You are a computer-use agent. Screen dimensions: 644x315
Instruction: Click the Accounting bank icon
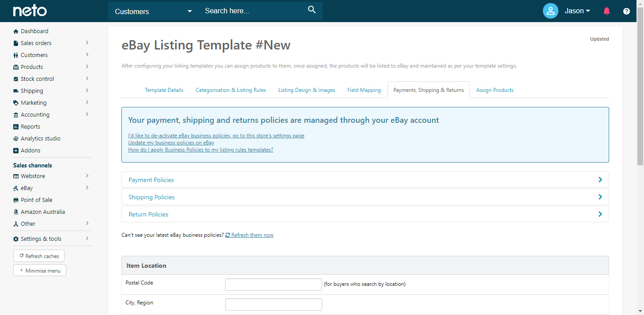(x=16, y=115)
